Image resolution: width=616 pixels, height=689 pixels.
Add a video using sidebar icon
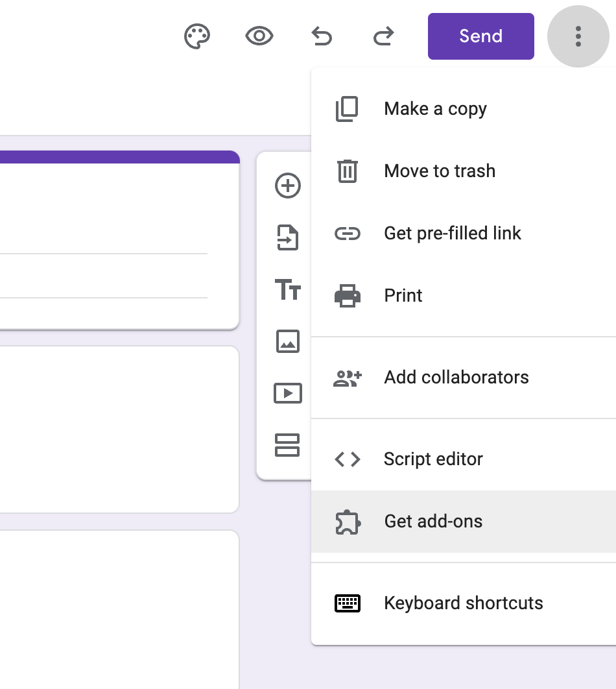[x=288, y=393]
